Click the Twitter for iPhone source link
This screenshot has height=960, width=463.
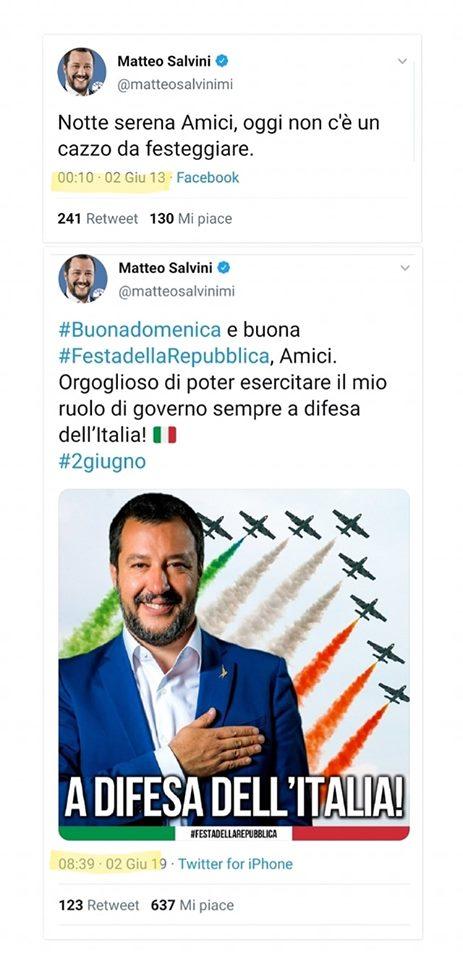click(x=235, y=864)
